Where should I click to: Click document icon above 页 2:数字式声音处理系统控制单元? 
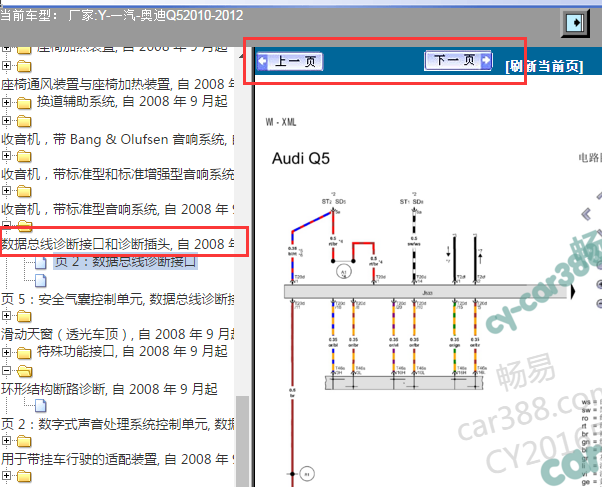(x=41, y=405)
